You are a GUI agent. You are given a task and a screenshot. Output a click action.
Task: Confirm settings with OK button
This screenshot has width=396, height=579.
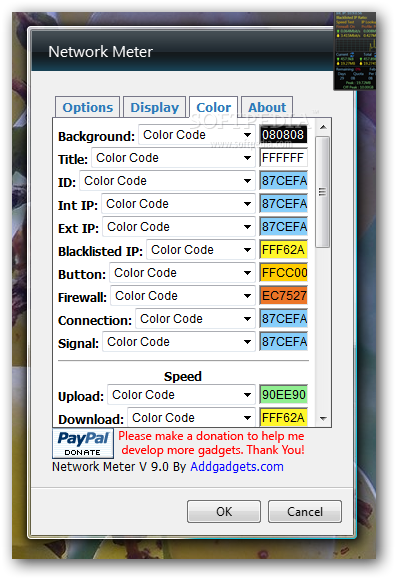224,512
